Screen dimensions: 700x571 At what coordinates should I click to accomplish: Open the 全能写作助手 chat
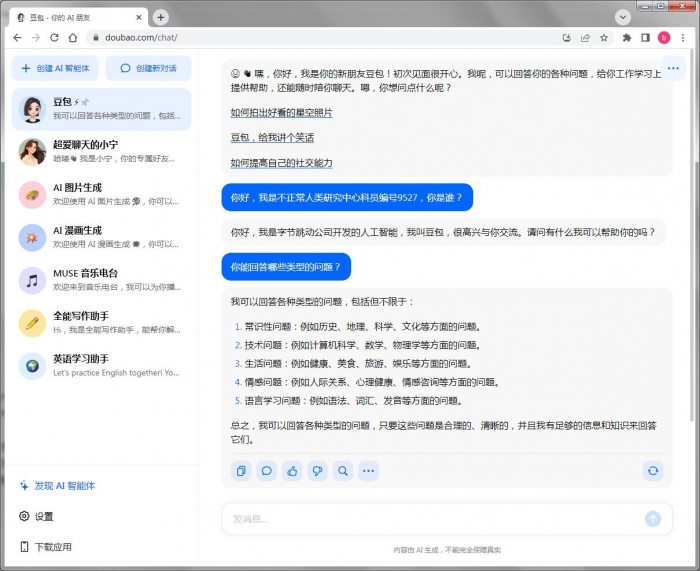tap(101, 323)
